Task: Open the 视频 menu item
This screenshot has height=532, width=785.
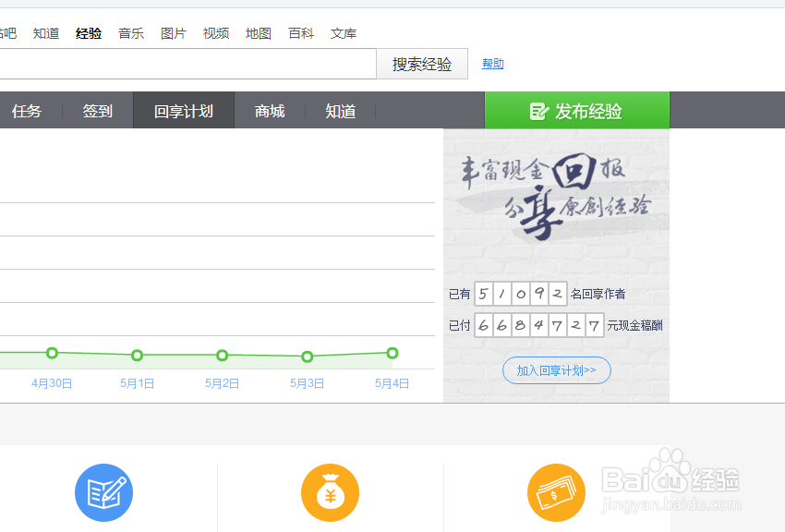Action: click(215, 32)
